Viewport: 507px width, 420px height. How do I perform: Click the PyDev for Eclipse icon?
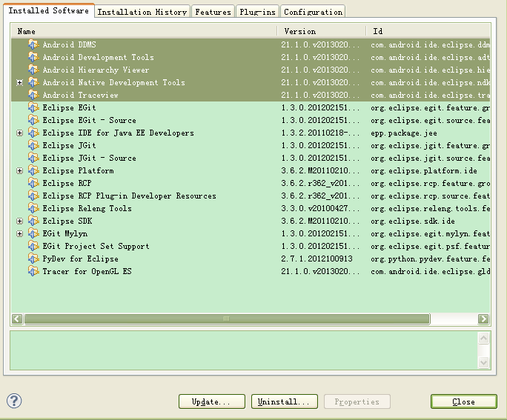coord(33,259)
